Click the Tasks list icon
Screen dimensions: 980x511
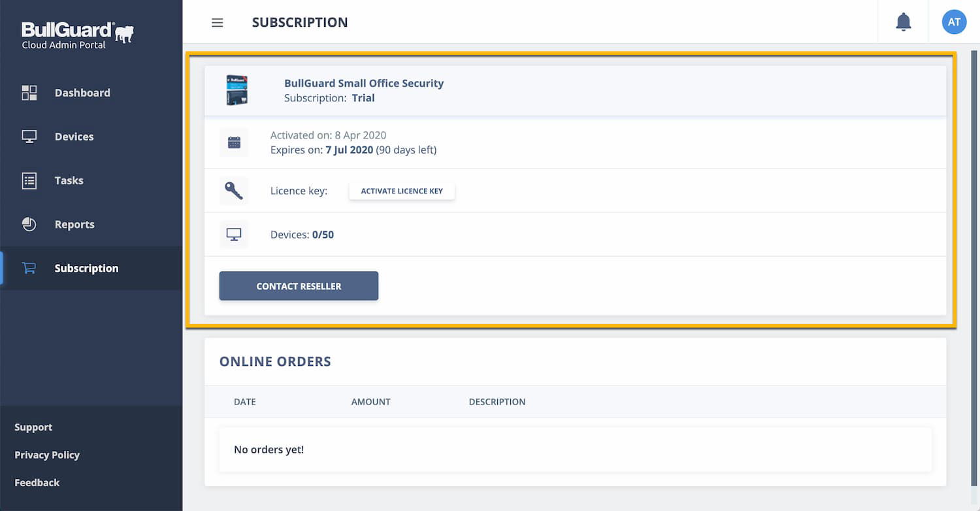29,181
